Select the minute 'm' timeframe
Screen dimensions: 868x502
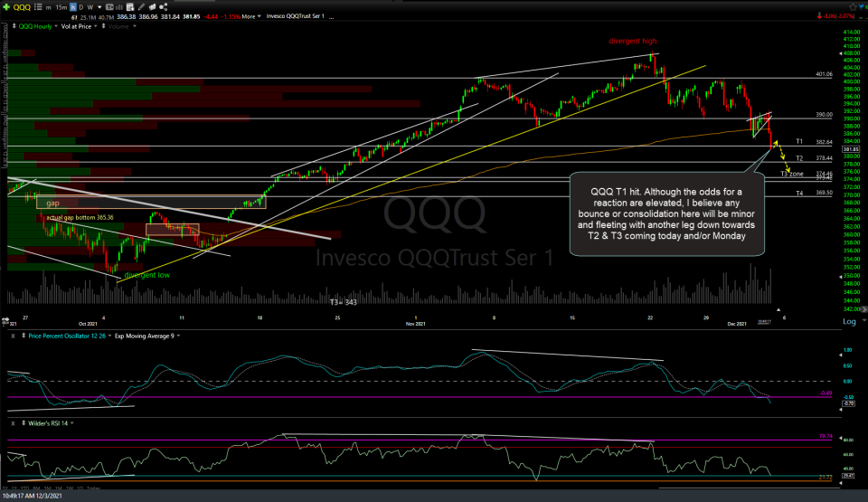coord(49,7)
